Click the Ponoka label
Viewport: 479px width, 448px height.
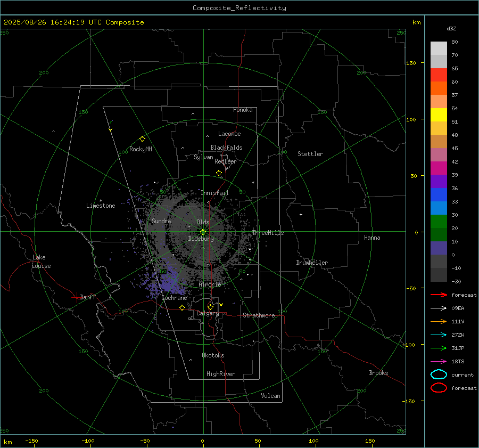point(243,110)
